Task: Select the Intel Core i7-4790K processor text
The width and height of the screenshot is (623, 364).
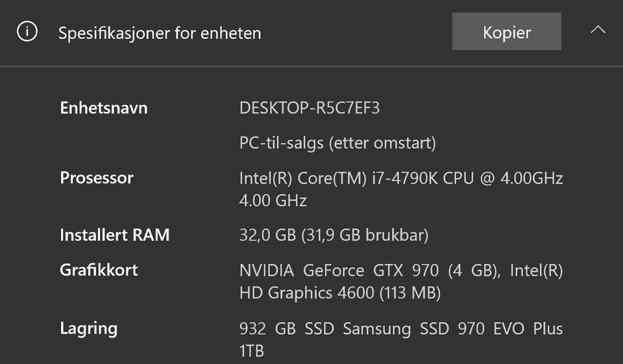Action: click(x=400, y=178)
